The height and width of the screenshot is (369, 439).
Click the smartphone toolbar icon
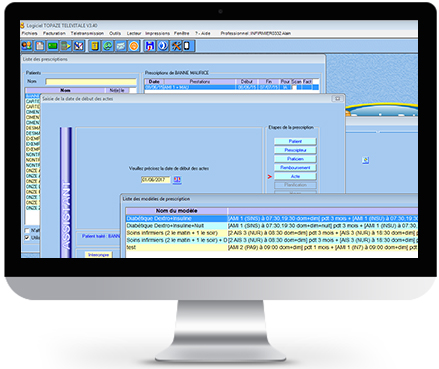[187, 46]
